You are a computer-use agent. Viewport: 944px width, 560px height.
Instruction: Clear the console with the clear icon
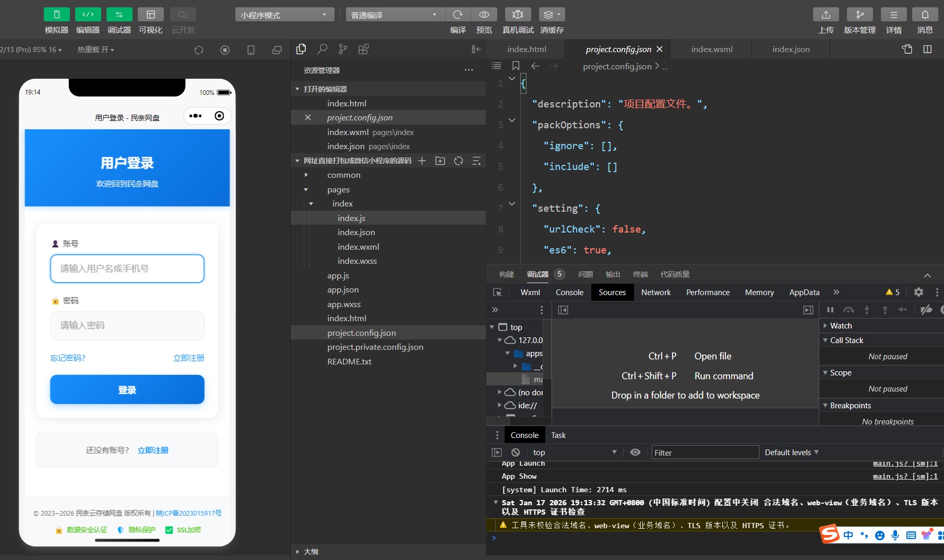(x=516, y=453)
